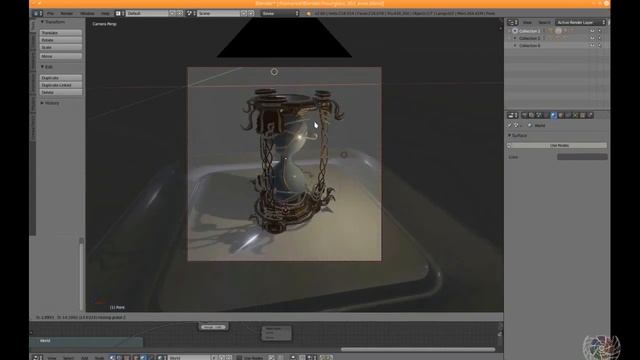This screenshot has height=360, width=640.
Task: Open the Active Render Layer display mode dropdown
Action: [581, 22]
